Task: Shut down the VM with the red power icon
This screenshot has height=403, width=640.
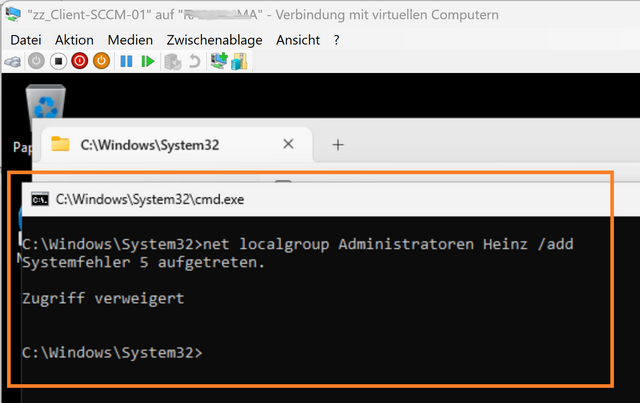Action: (80, 61)
